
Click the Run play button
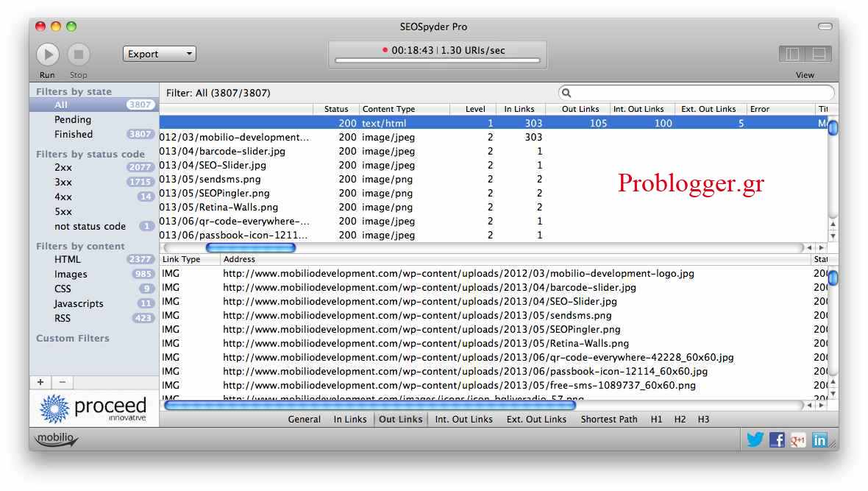(x=48, y=54)
